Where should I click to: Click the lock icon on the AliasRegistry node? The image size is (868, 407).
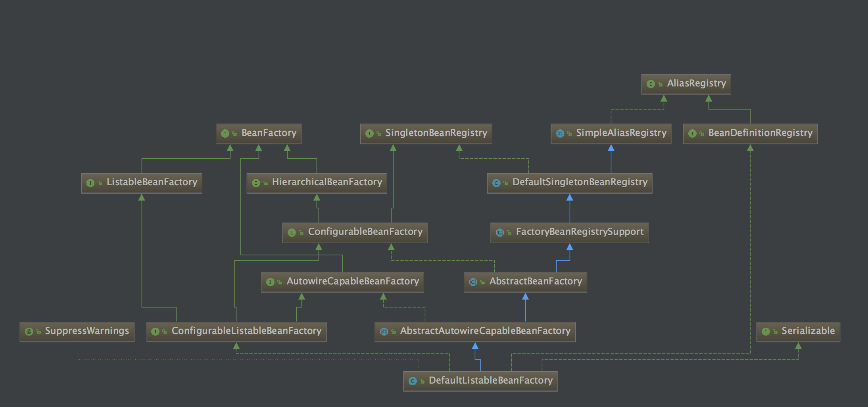tap(660, 84)
